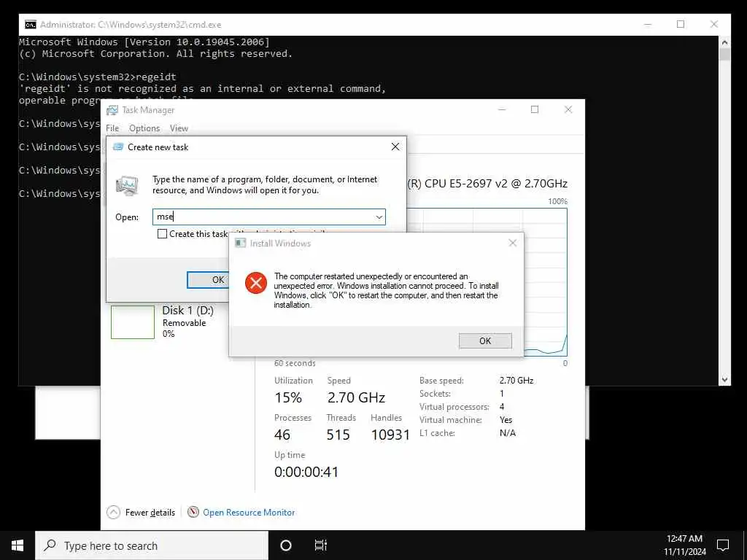Image resolution: width=747 pixels, height=560 pixels.
Task: Click the search magnifier icon in taskbar
Action: coord(50,545)
